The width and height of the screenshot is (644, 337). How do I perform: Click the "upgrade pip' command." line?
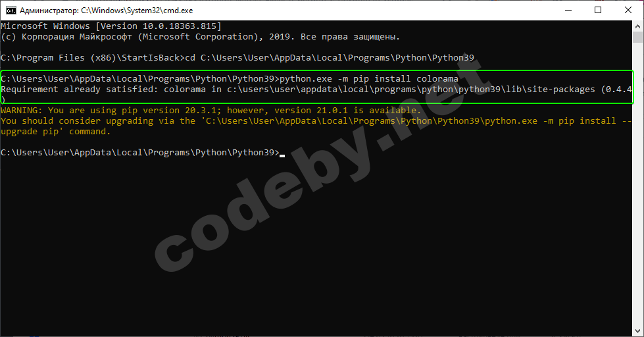[x=56, y=132]
